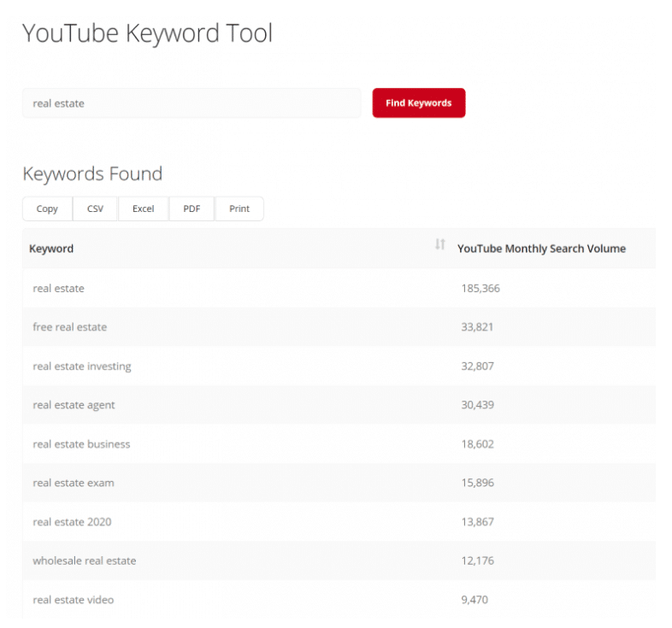
Task: Click the Keyword column sort arrows icon
Action: (x=439, y=244)
